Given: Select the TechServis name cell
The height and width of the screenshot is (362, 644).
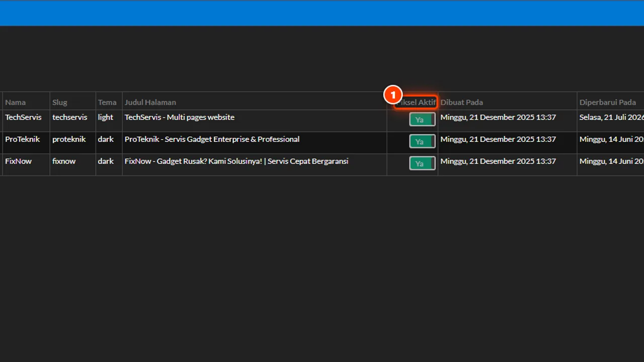Looking at the screenshot, I should pyautogui.click(x=24, y=117).
